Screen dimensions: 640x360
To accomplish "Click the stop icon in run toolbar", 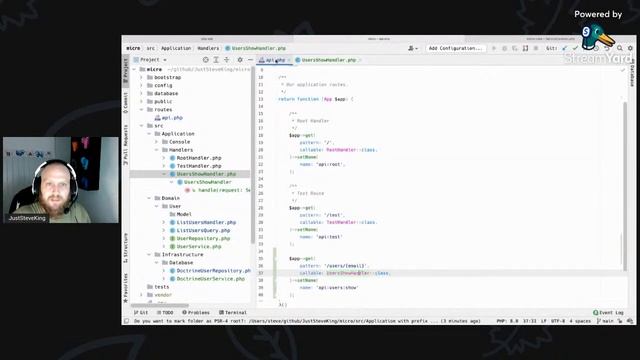I will pos(536,48).
